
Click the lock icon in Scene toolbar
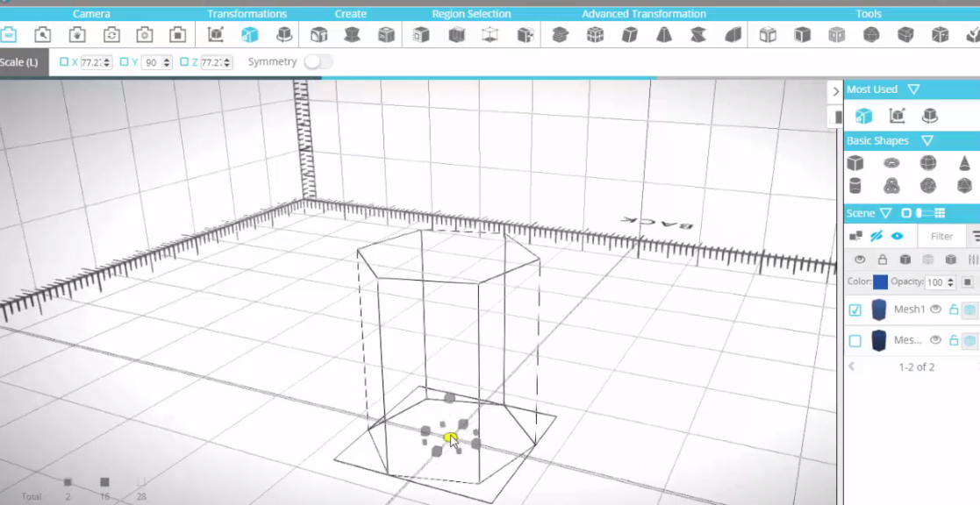(882, 260)
